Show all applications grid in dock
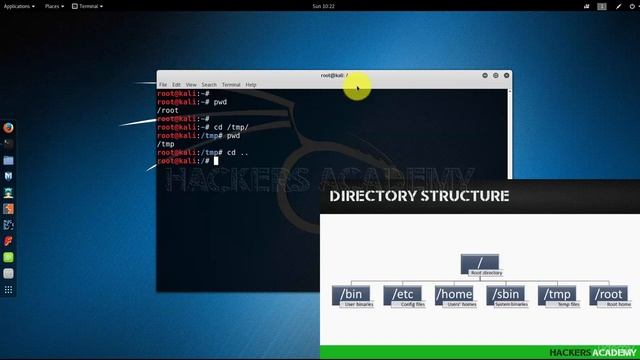This screenshot has height=360, width=640. (x=8, y=290)
